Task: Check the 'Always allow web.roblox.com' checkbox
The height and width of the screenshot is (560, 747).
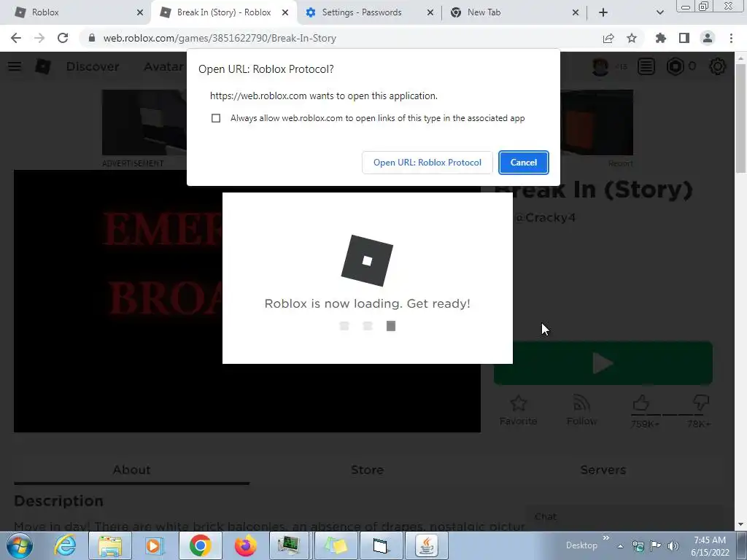Action: click(x=216, y=118)
